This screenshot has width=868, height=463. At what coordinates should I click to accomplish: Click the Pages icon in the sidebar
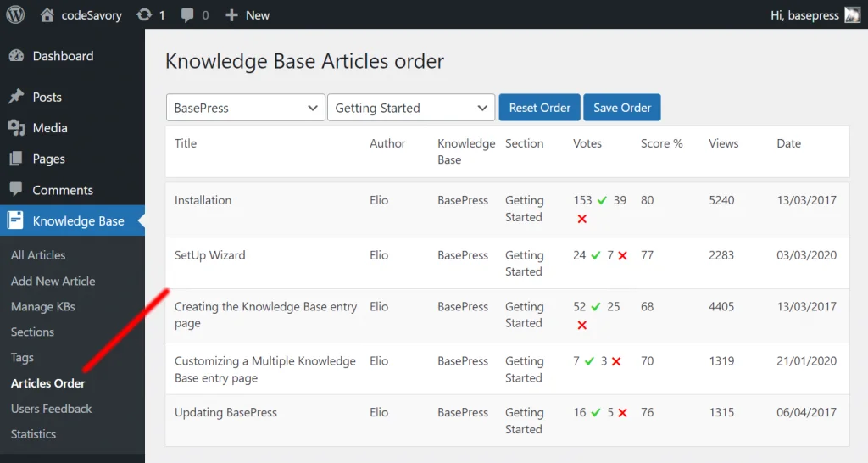[17, 159]
